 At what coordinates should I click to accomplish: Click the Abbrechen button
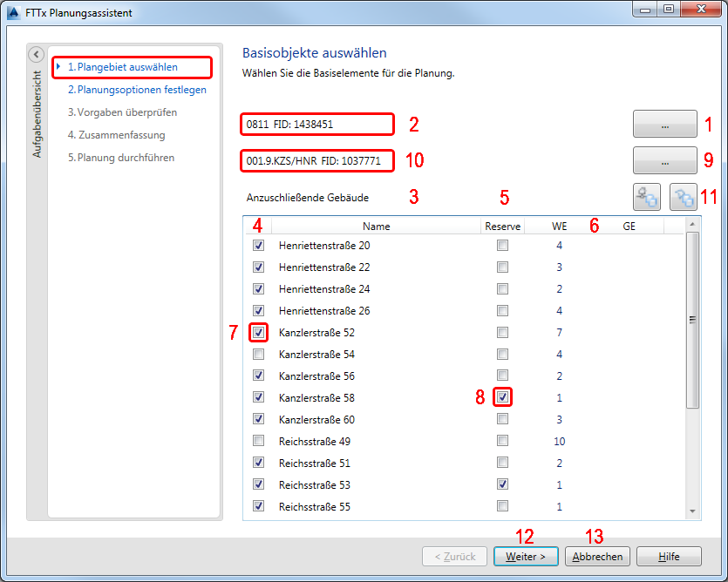click(x=597, y=557)
